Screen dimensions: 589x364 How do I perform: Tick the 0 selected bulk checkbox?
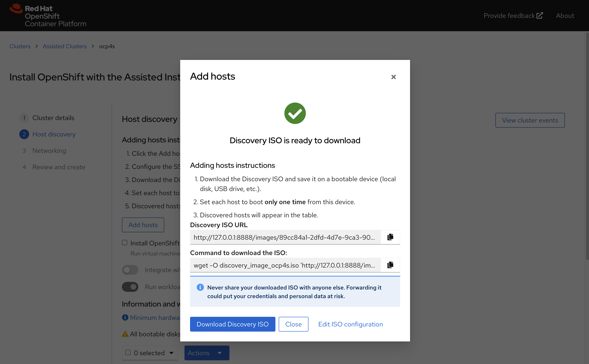[128, 353]
